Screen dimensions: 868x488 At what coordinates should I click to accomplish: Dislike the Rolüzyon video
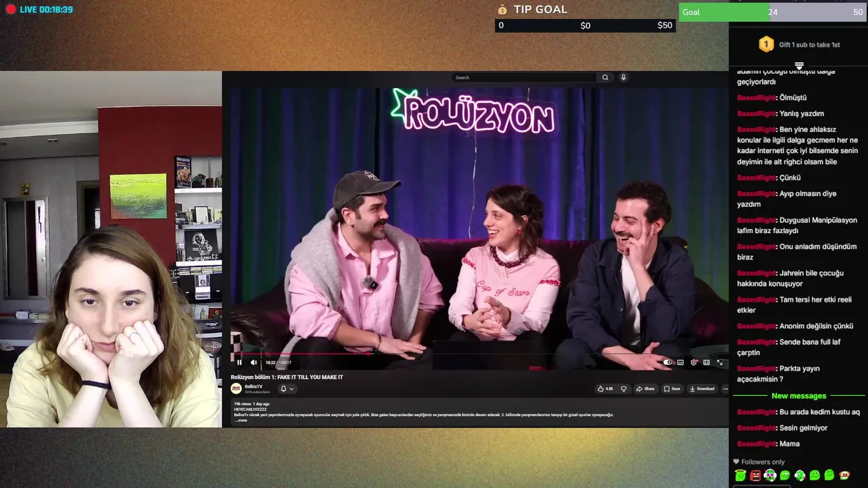(x=623, y=388)
